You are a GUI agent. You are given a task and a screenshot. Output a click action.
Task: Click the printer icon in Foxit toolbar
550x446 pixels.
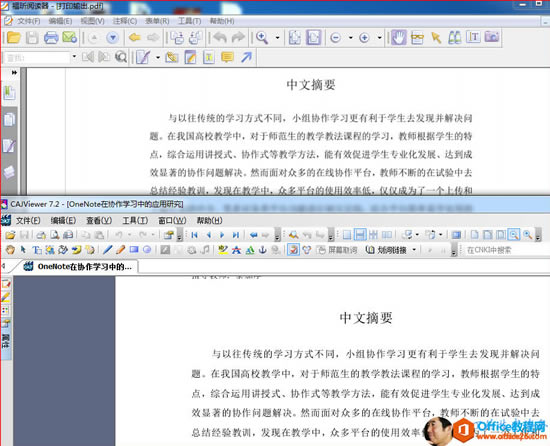pos(51,38)
